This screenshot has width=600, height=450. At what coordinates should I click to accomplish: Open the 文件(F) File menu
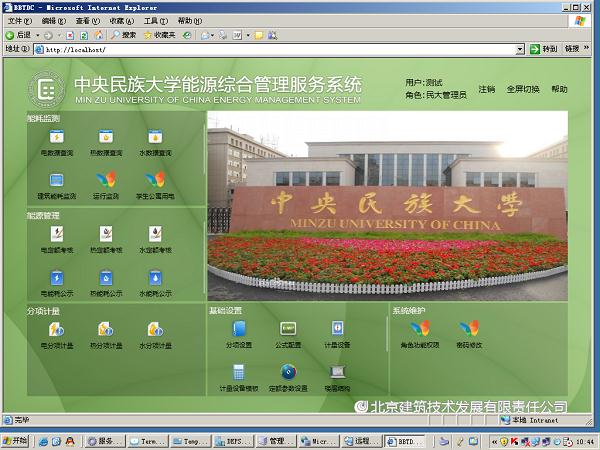(x=20, y=20)
